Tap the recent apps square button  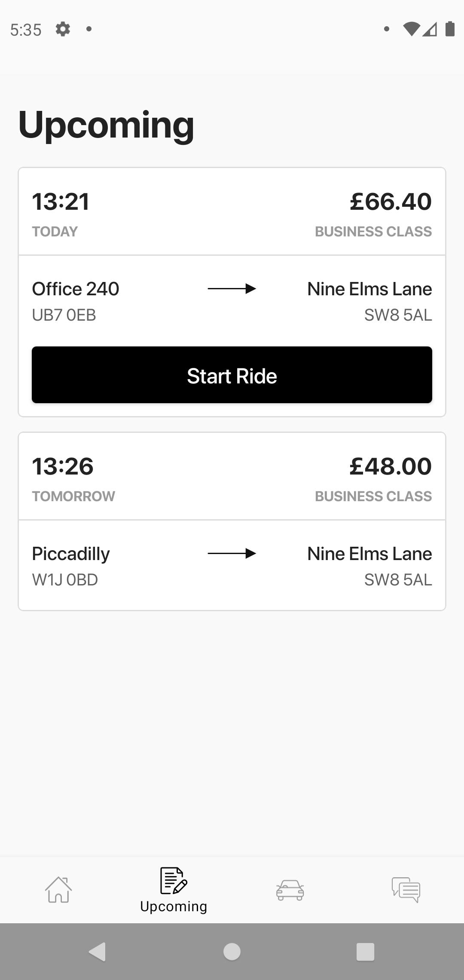(x=366, y=952)
